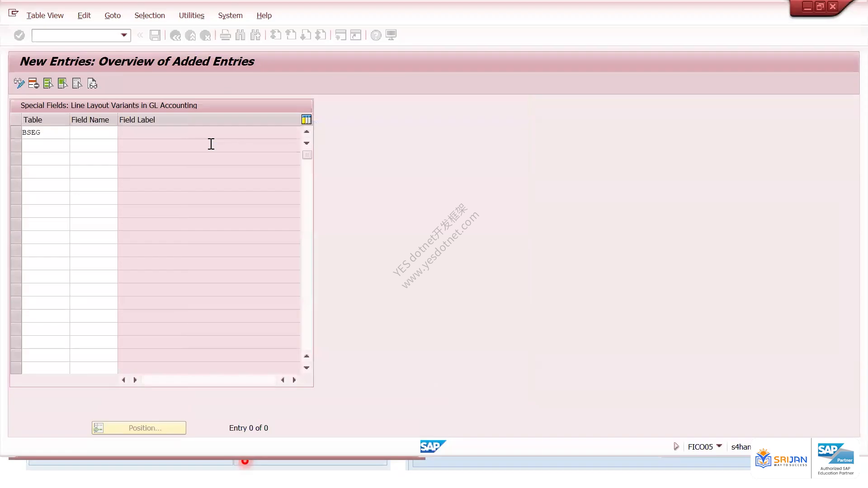Open the FICO05 status bar dropdown
Screen dimensions: 868x488
click(x=719, y=446)
